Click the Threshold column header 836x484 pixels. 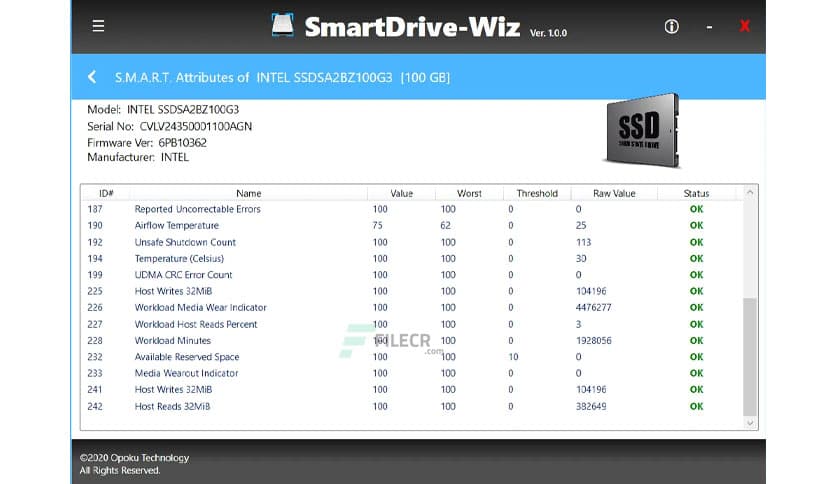coord(537,193)
